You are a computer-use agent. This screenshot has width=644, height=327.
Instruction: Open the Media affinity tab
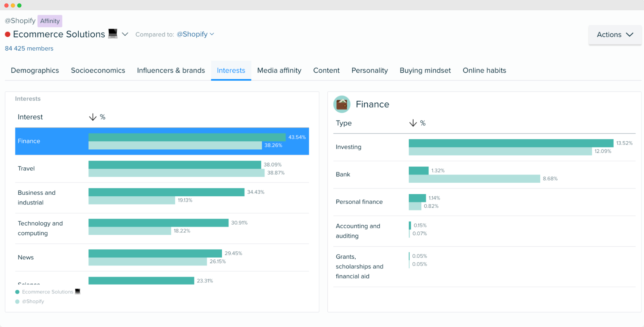click(x=279, y=70)
